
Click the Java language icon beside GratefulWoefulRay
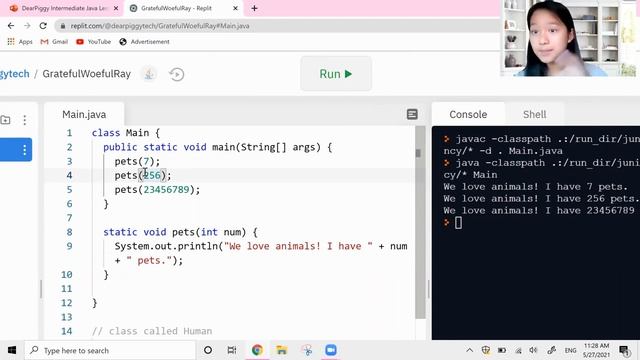[x=149, y=74]
